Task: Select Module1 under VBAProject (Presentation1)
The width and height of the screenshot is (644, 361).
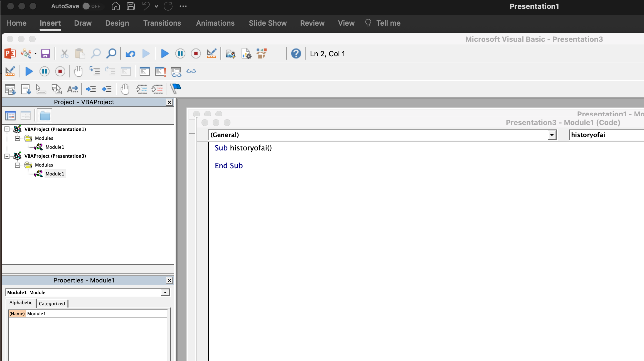Action: 55,147
